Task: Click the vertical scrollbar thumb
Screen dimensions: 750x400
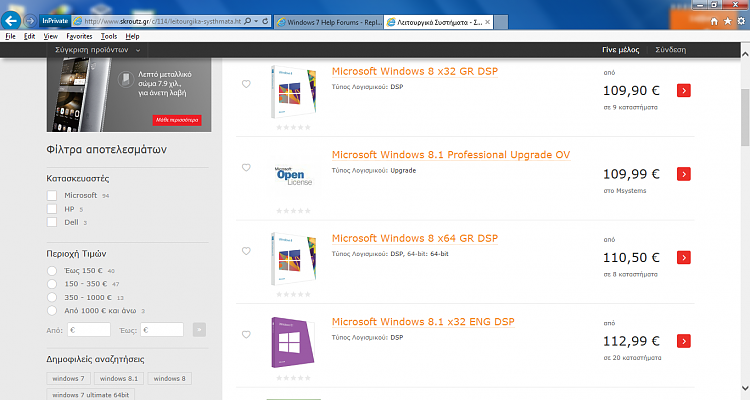Action: (x=745, y=117)
